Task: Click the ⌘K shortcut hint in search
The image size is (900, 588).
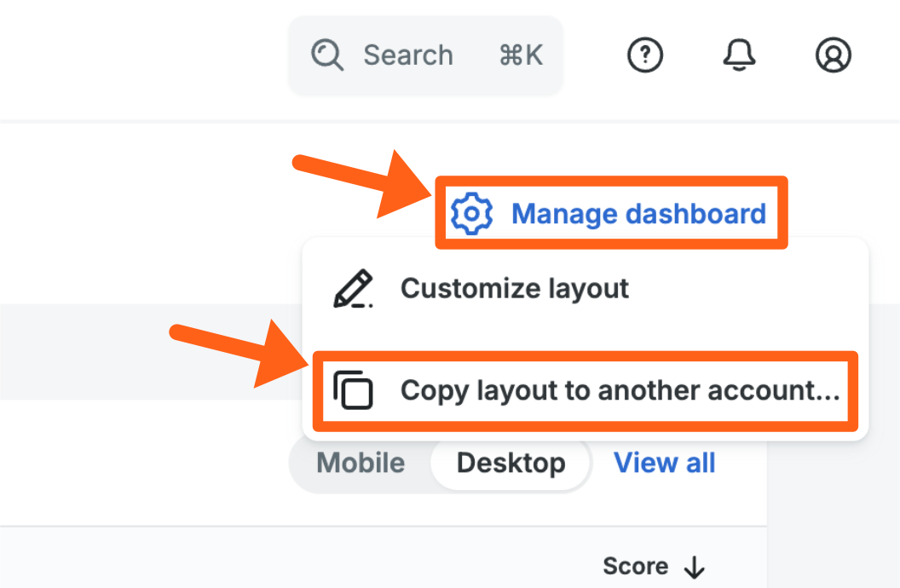Action: pyautogui.click(x=521, y=56)
